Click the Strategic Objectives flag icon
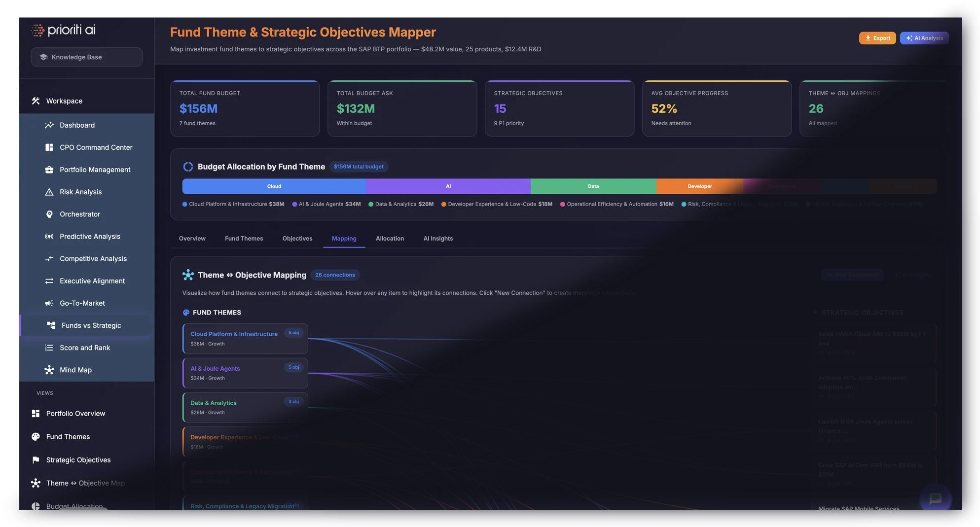The width and height of the screenshot is (980, 527). point(36,460)
